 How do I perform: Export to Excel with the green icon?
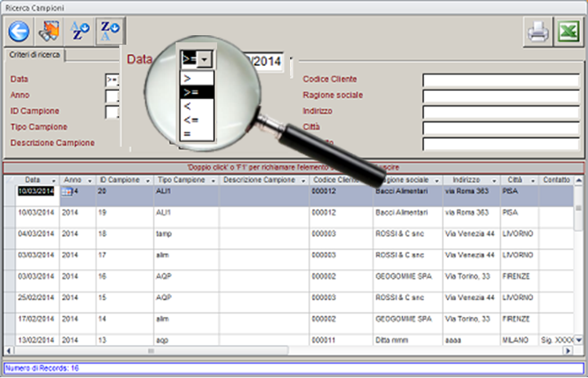click(568, 32)
